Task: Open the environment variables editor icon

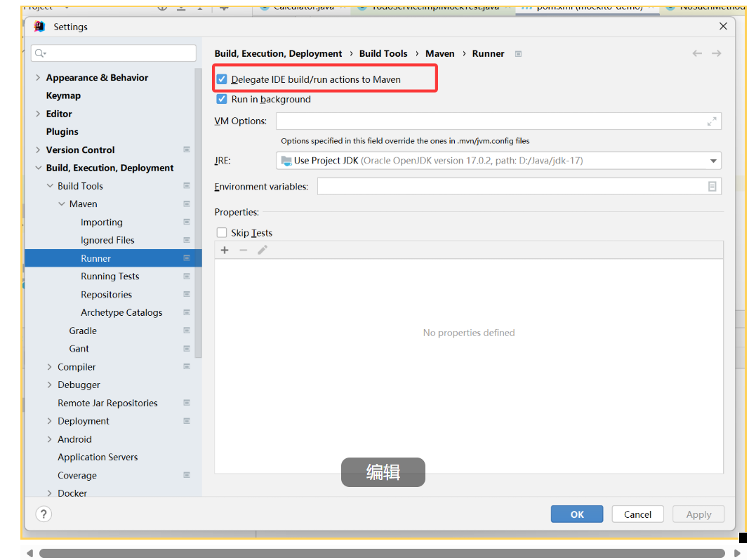Action: pos(712,187)
